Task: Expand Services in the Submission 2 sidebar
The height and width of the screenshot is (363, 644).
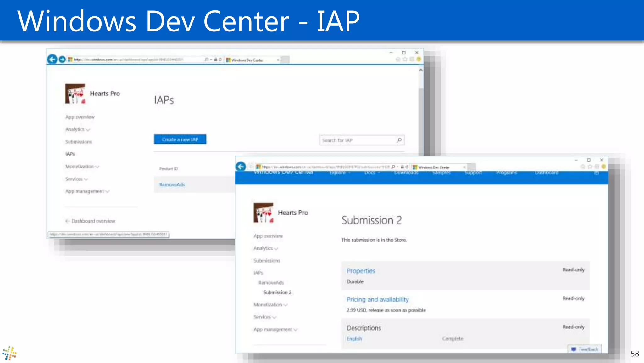Action: (265, 317)
